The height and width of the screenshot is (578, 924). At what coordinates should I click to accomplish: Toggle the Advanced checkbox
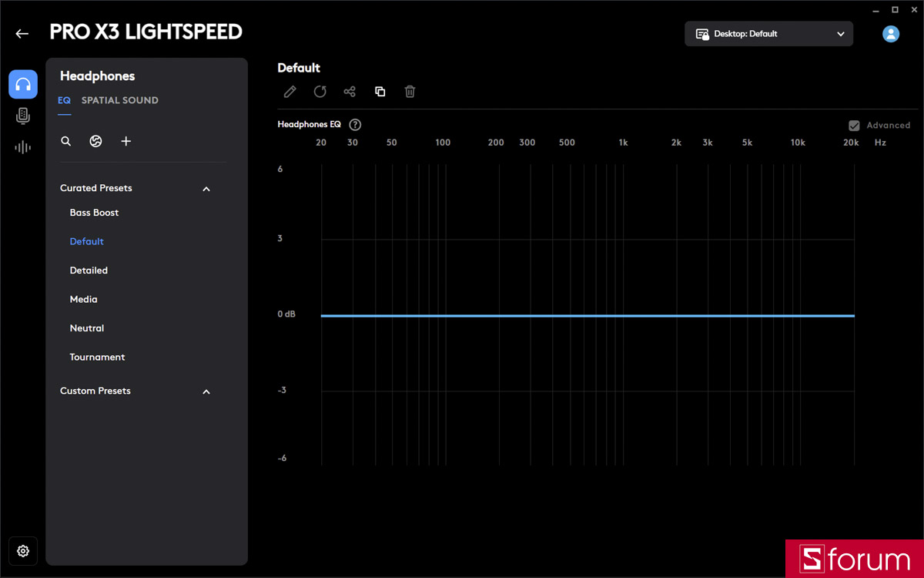854,126
